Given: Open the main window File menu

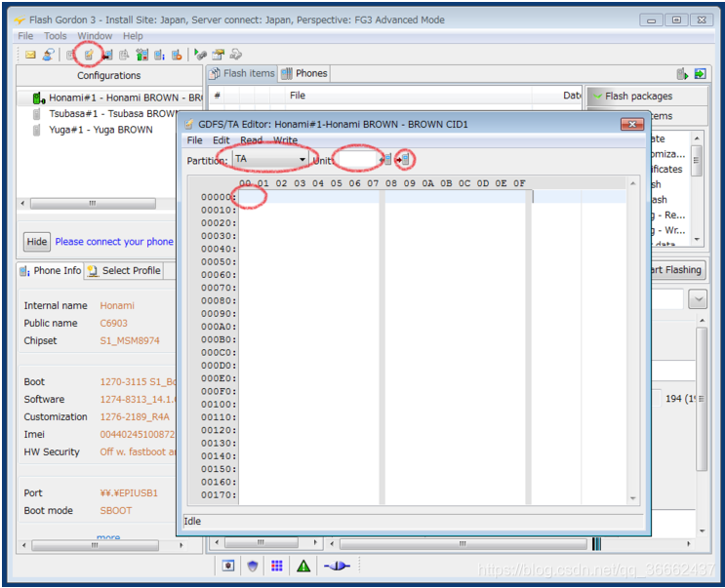Looking at the screenshot, I should click(x=25, y=36).
